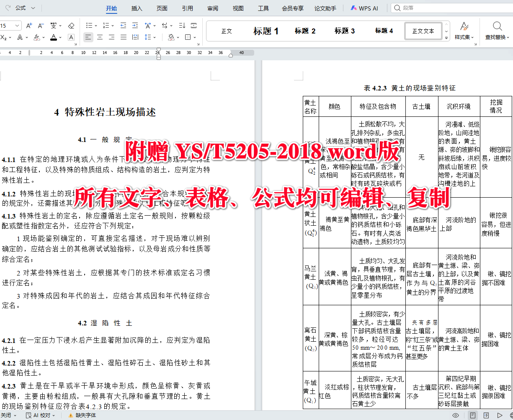
Task: Apply text highlight color
Action: click(x=36, y=37)
